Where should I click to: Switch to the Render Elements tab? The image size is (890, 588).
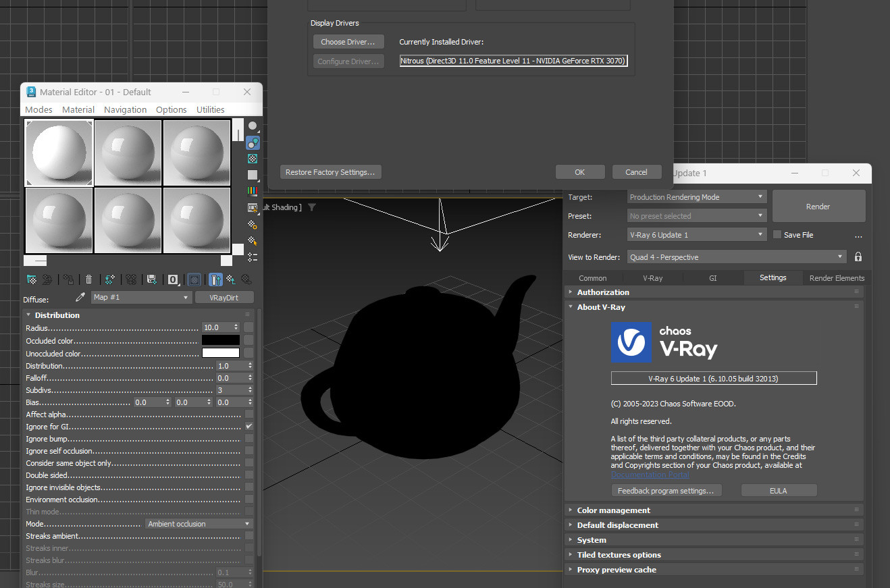tap(837, 278)
